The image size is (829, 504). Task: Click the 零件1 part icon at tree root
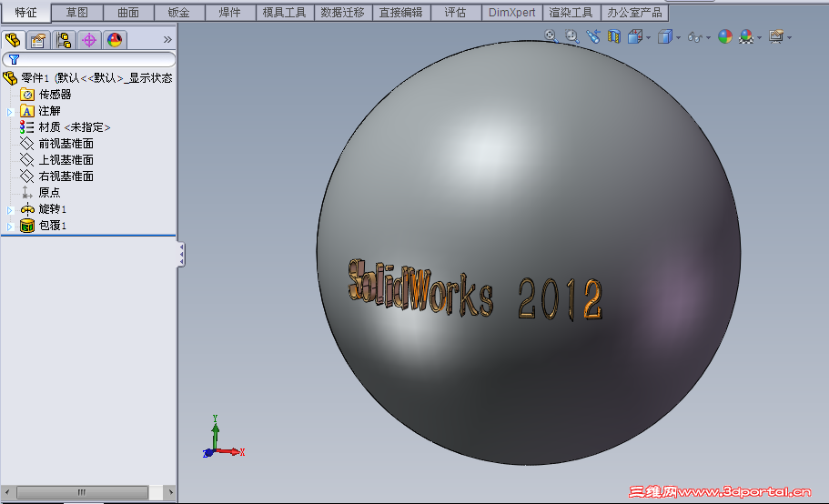[x=10, y=78]
